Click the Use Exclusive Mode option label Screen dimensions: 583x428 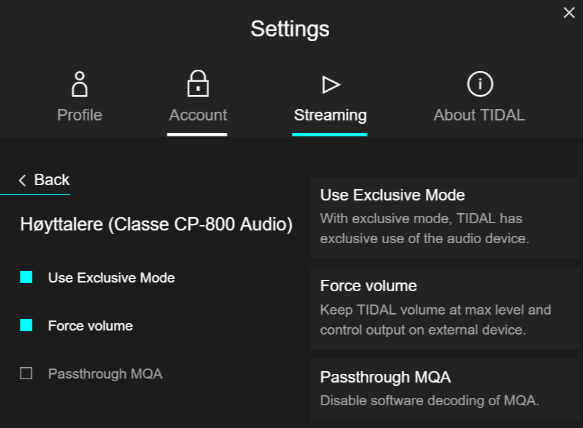pyautogui.click(x=111, y=278)
